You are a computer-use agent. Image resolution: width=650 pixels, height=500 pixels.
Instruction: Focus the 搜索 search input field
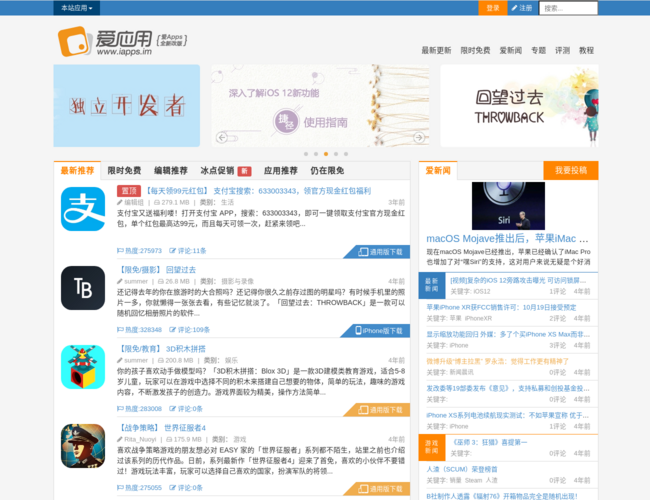(x=567, y=8)
